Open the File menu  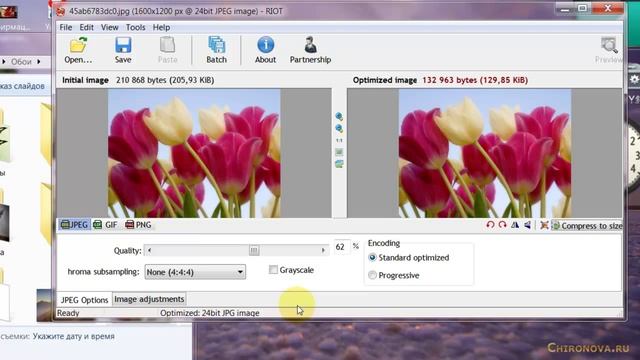pos(66,27)
